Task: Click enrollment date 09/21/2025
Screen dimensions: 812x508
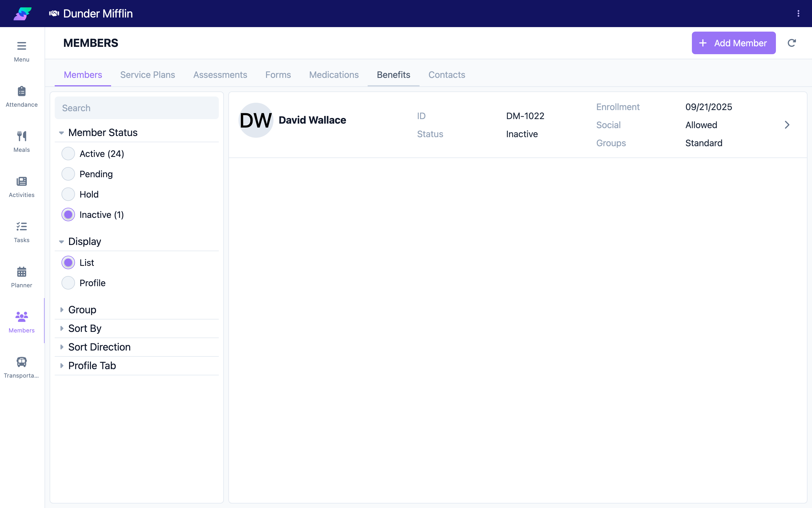Action: (x=709, y=107)
